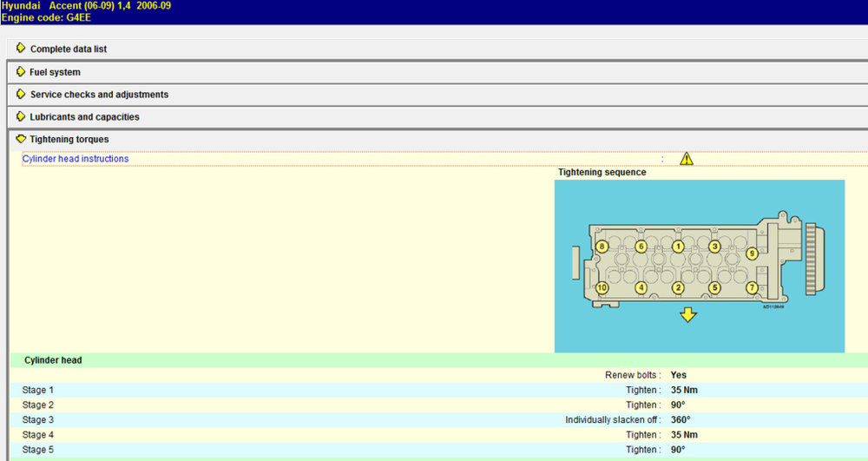Click bolt number 6 in the diagram
This screenshot has width=868, height=461.
641,247
